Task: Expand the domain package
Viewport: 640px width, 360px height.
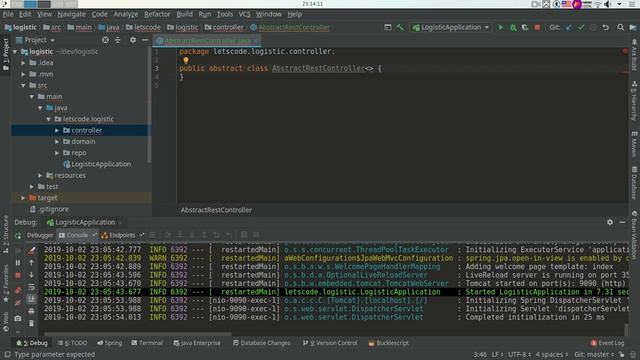Action: coord(57,142)
